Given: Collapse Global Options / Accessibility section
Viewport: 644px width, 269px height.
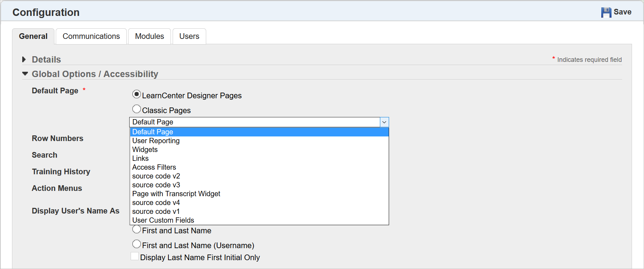Looking at the screenshot, I should click(x=25, y=74).
